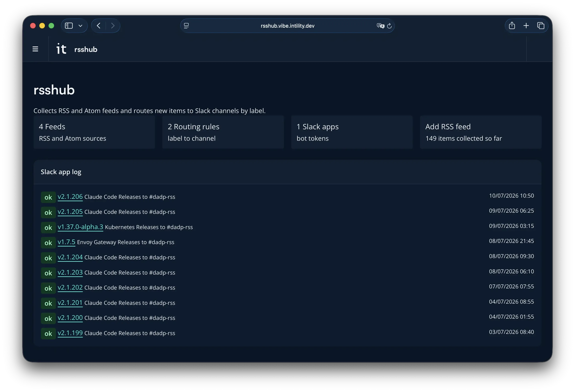
Task: Open the Share icon in toolbar
Action: coord(512,25)
